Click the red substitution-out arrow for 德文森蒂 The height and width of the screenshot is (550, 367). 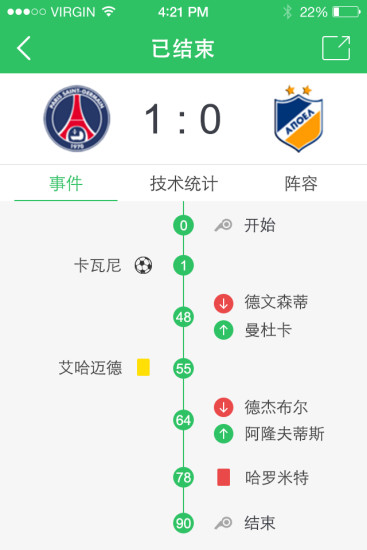point(223,303)
